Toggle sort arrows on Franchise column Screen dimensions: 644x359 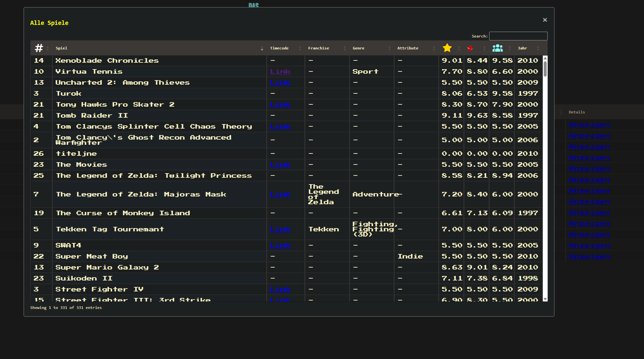click(345, 48)
